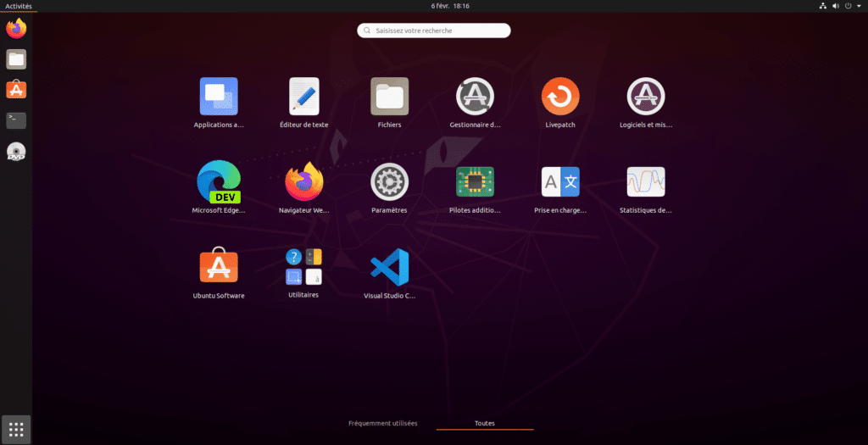Open the Applications additional drivers icon

coord(219,97)
